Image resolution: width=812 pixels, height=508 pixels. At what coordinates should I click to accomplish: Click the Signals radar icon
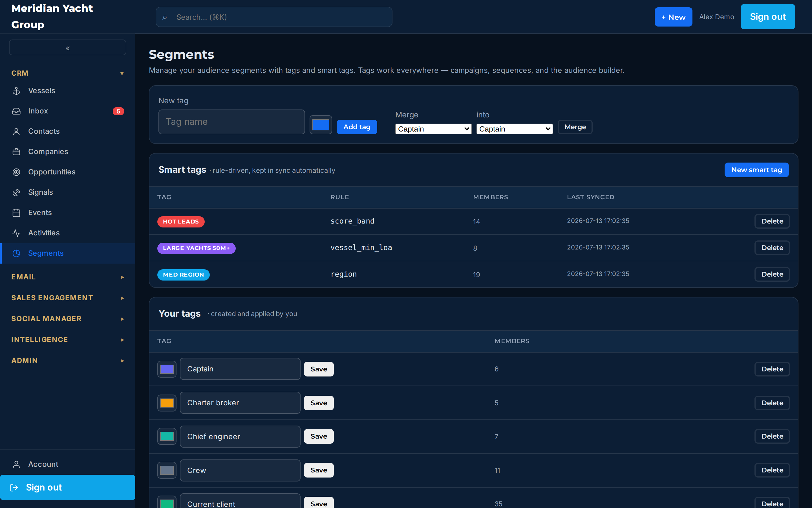tap(16, 192)
